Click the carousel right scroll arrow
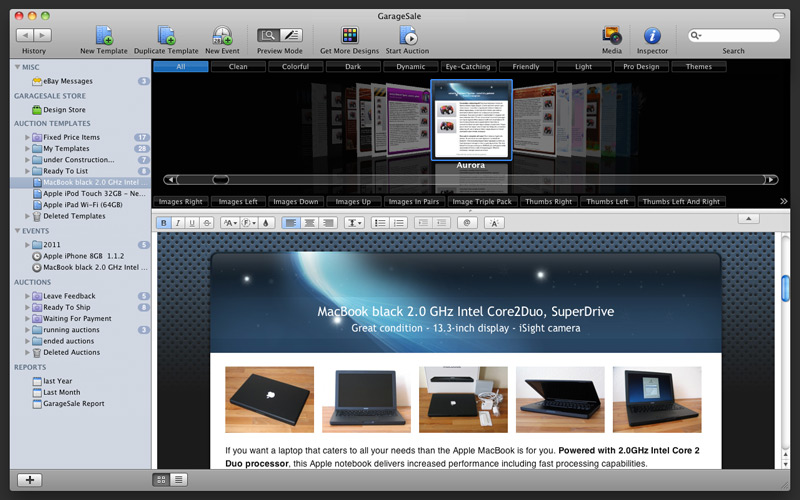This screenshot has height=500, width=800. 771,180
